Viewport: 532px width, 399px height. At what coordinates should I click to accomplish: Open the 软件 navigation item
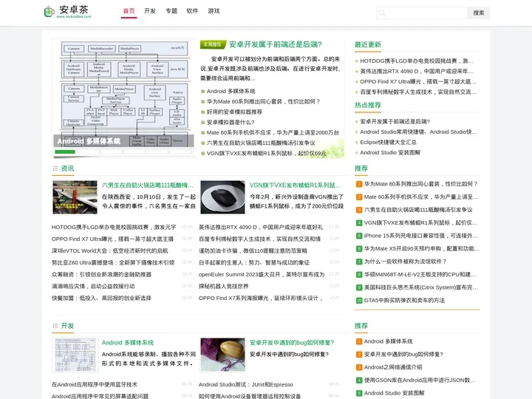(192, 11)
